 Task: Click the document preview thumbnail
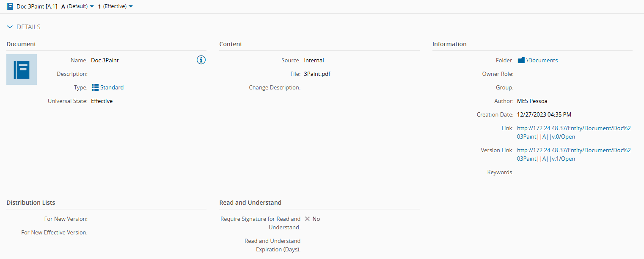pos(21,69)
